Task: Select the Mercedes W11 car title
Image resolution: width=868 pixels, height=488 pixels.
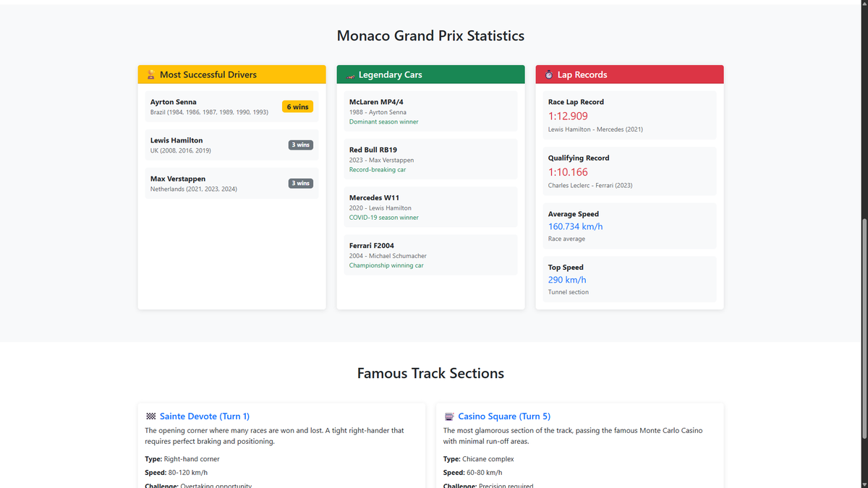Action: 374,197
